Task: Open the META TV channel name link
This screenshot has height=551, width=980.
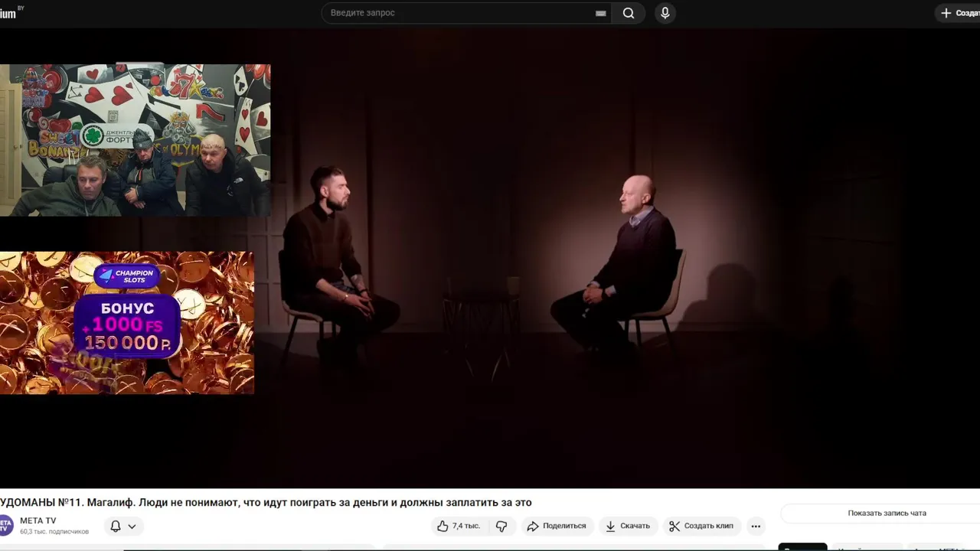Action: pyautogui.click(x=38, y=521)
